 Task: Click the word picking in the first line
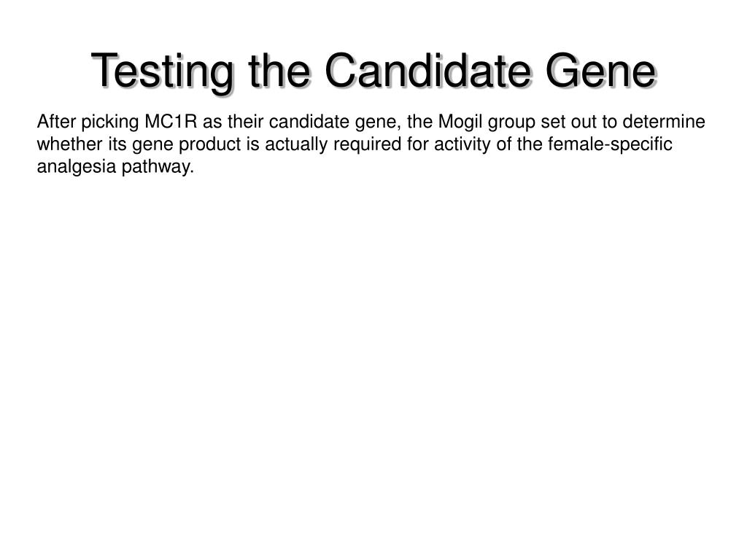110,122
